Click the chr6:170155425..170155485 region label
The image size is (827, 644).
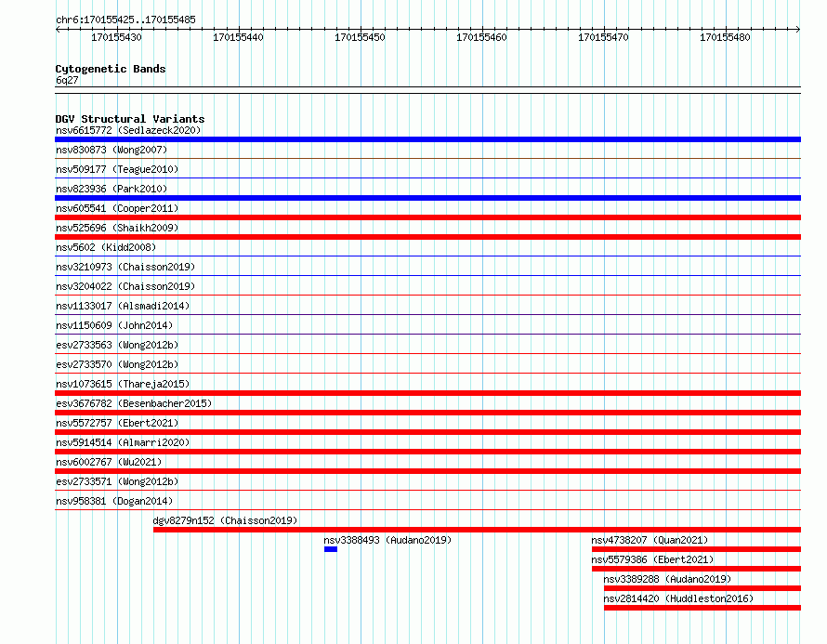125,20
